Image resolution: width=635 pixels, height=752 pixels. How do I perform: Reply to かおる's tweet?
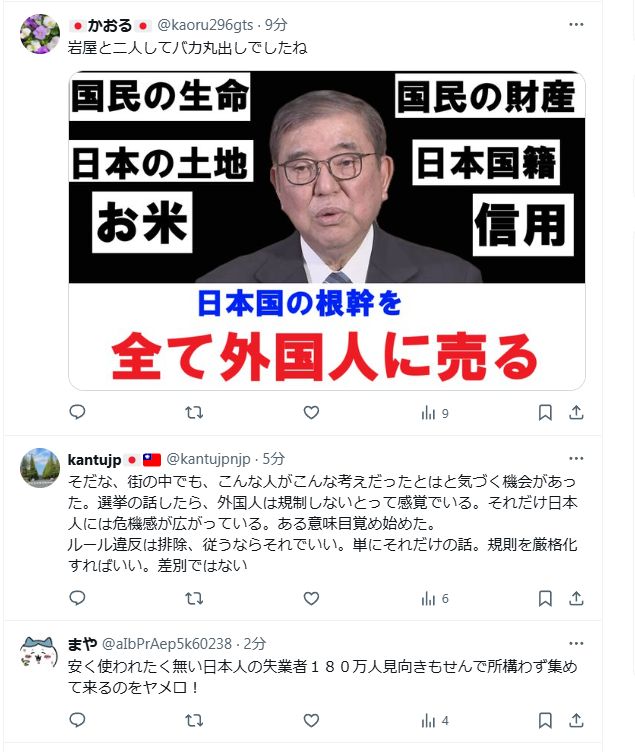(77, 412)
